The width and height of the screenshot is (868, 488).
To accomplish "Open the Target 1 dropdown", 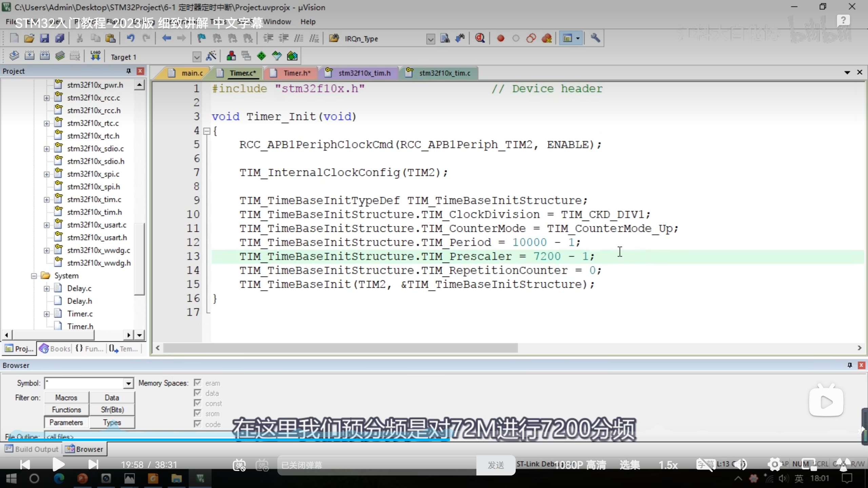I will [197, 57].
